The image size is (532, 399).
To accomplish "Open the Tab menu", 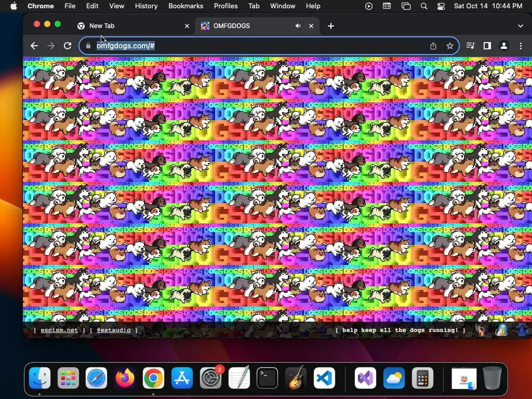I will [254, 6].
